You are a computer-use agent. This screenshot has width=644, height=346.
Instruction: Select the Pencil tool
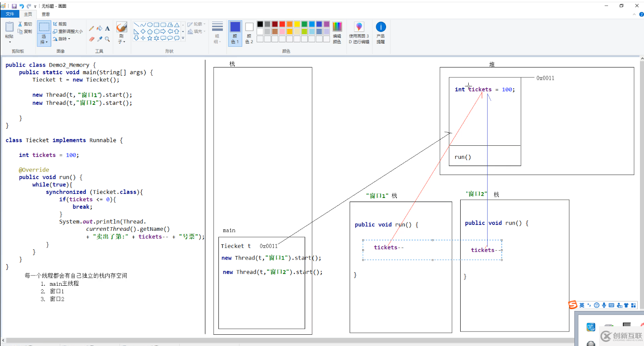tap(92, 28)
